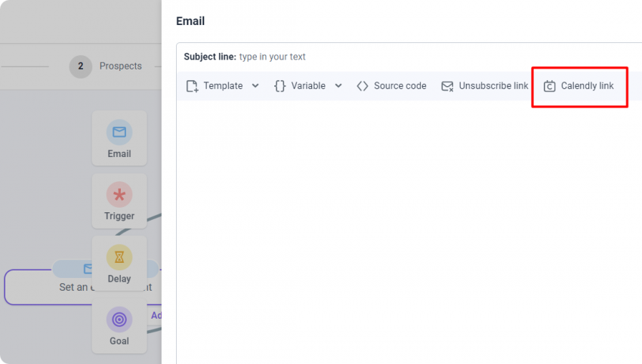Select the Trigger label in palette
The image size is (642, 364).
[x=119, y=216]
